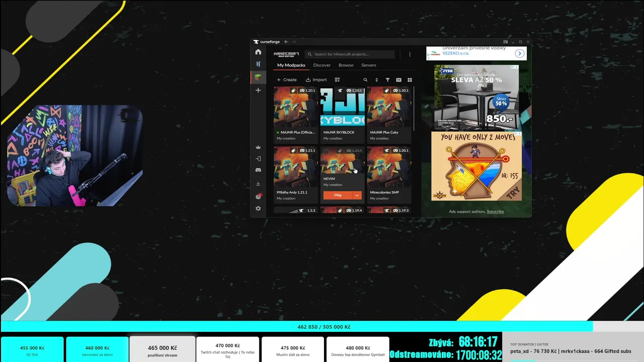Toggle the grid view icon in toolbar
644x362 pixels.
click(x=410, y=79)
